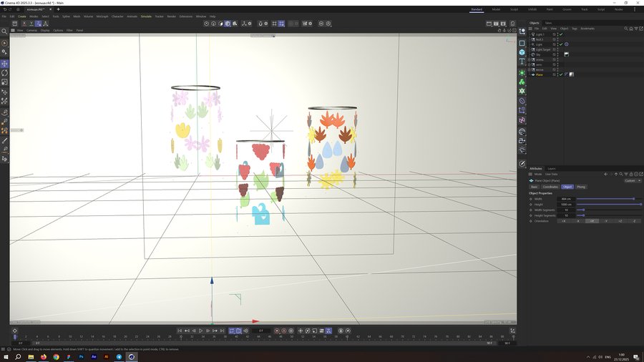This screenshot has width=644, height=362.
Task: Open the Custom dropdown in Attributes
Action: 633,180
